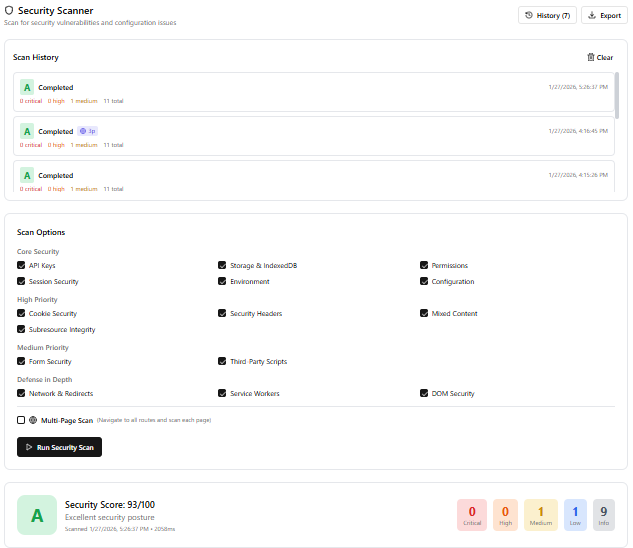The image size is (633, 548).
Task: Uncheck Security Headers
Action: [222, 313]
